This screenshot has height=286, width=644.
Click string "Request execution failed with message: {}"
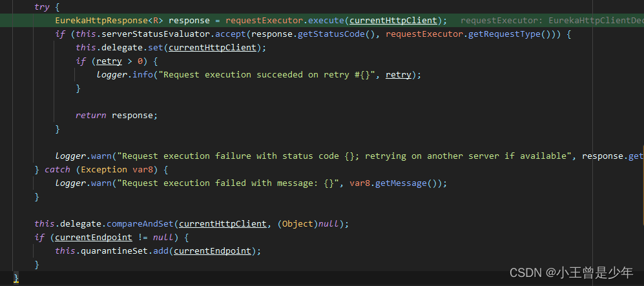pyautogui.click(x=228, y=183)
